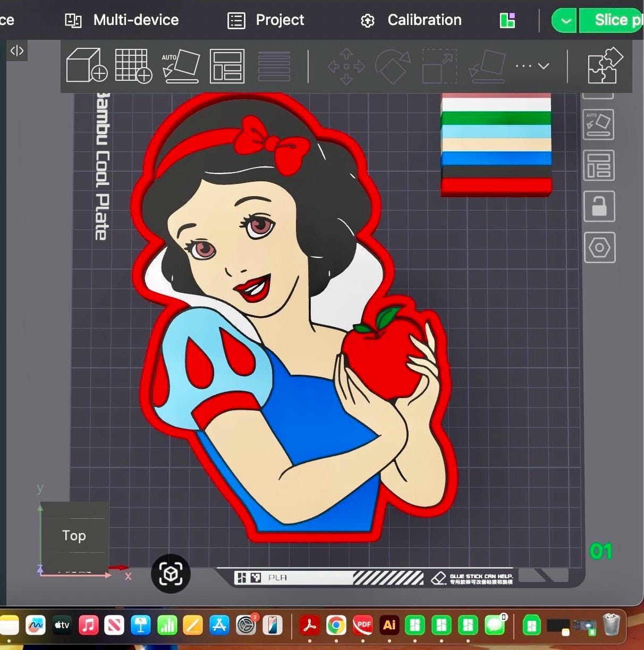Click the view mode cube icon near the axes

tap(171, 574)
